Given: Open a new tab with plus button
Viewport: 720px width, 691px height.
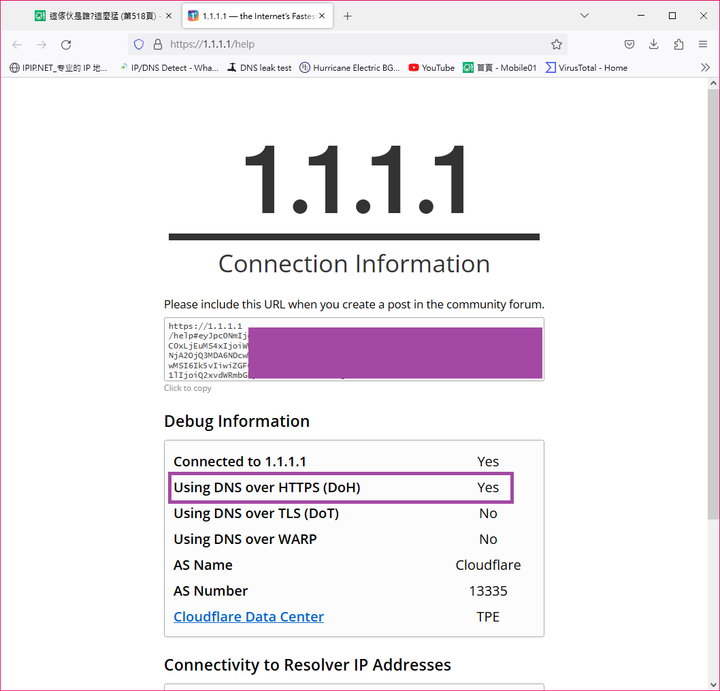Looking at the screenshot, I should click(348, 16).
